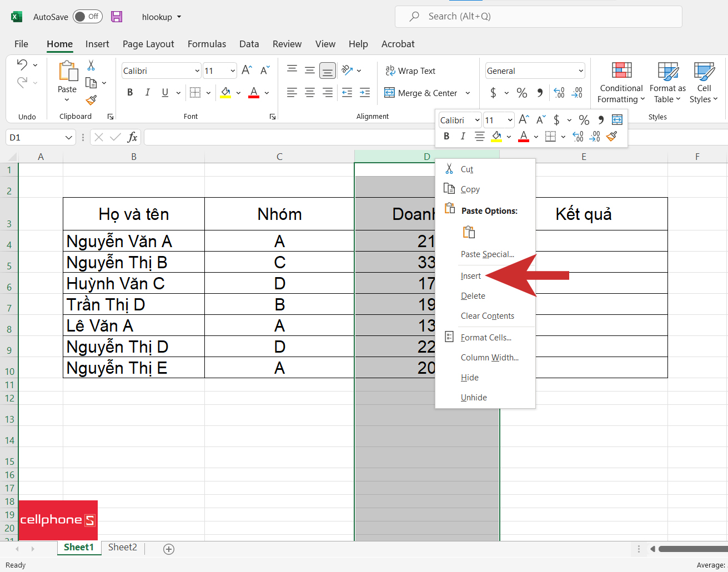
Task: Toggle Align Left in the ribbon
Action: point(292,93)
